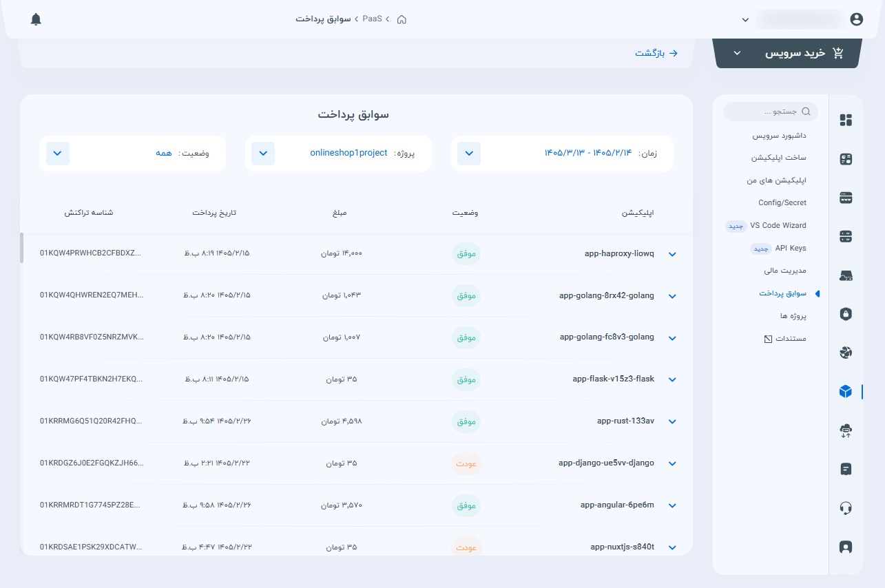This screenshot has width=885, height=588.
Task: Click the تاریخ پرداخت column header
Action: click(x=214, y=213)
